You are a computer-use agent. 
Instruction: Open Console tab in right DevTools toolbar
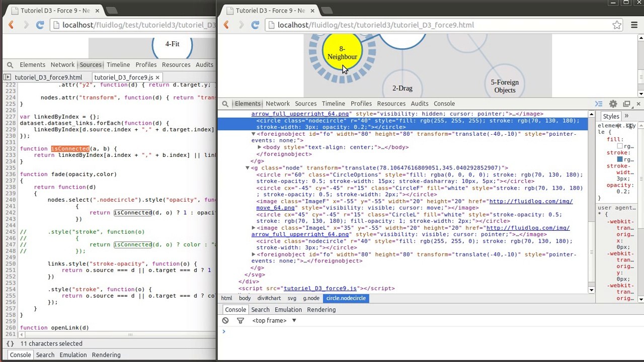(x=444, y=104)
